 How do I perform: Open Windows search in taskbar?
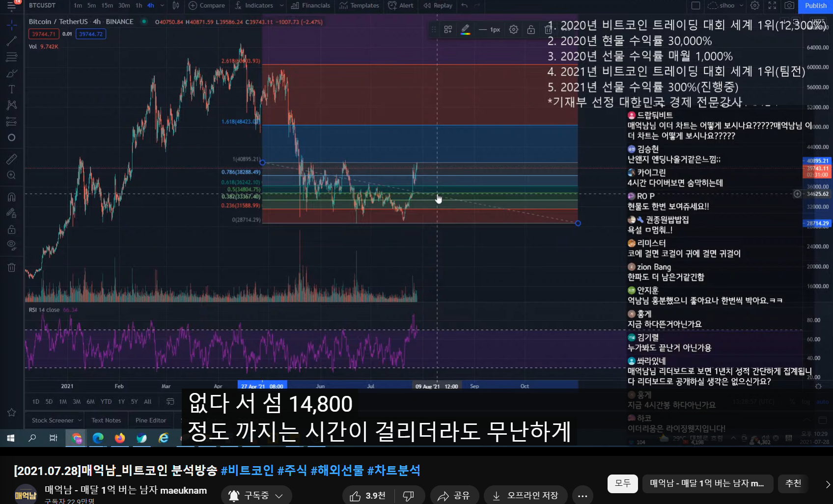(32, 438)
